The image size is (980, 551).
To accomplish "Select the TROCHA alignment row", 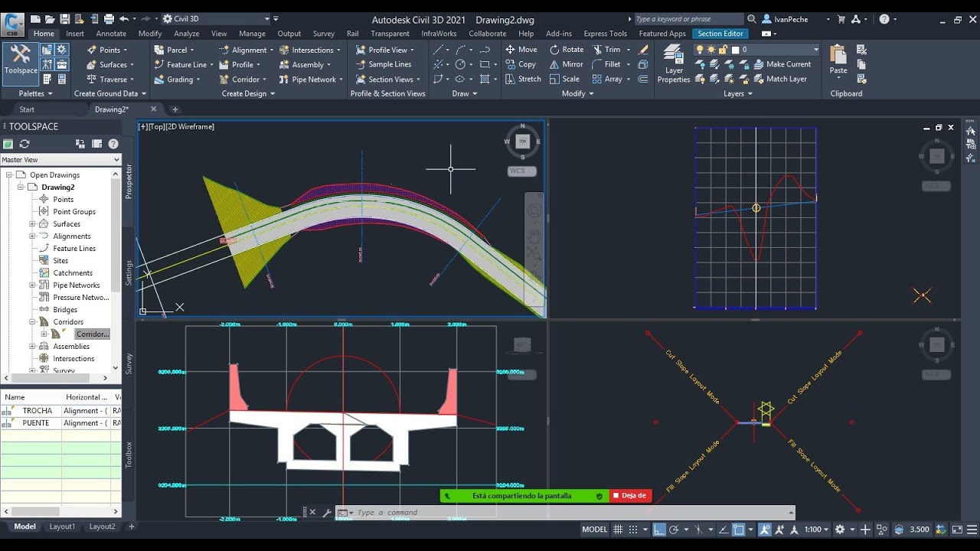I will point(60,411).
